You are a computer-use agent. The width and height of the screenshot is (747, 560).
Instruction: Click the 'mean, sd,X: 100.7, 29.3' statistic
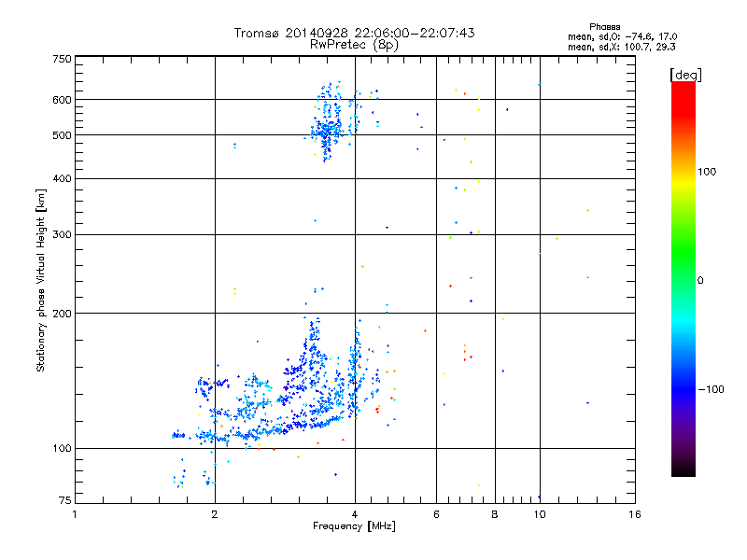point(621,47)
